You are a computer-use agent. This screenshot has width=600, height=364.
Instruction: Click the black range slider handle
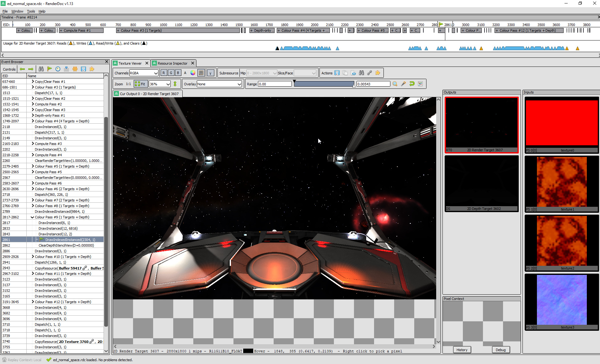[294, 82]
